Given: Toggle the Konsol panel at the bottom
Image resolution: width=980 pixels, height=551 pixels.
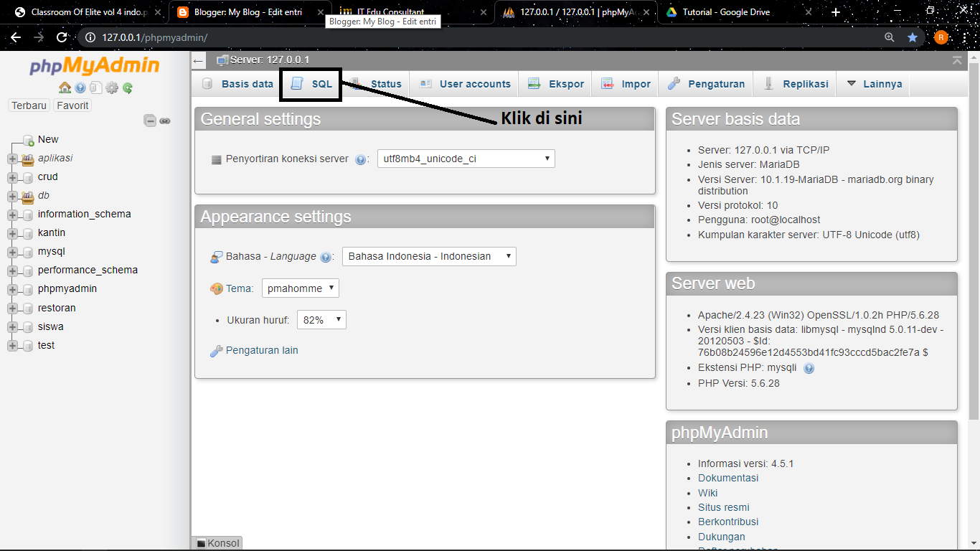Looking at the screenshot, I should tap(217, 543).
